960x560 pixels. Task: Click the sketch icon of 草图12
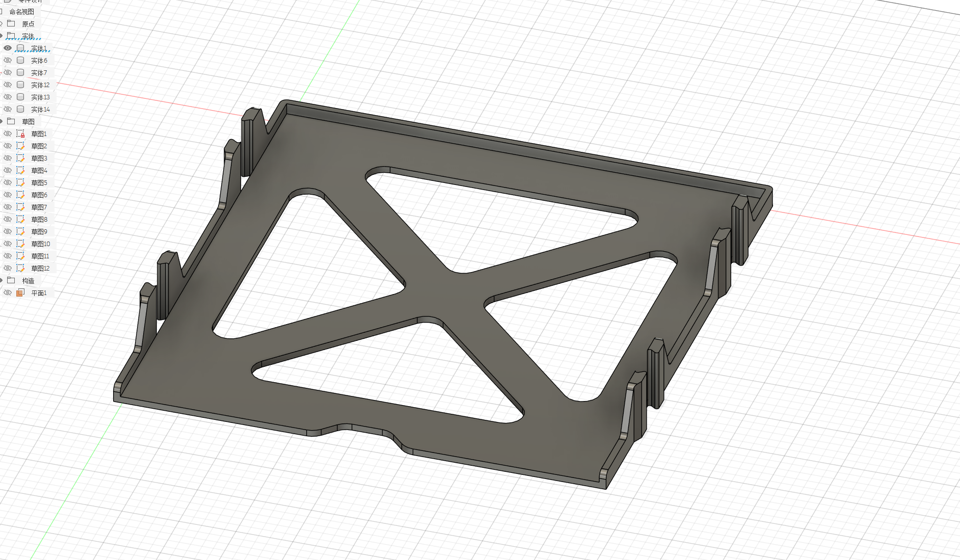tap(20, 268)
